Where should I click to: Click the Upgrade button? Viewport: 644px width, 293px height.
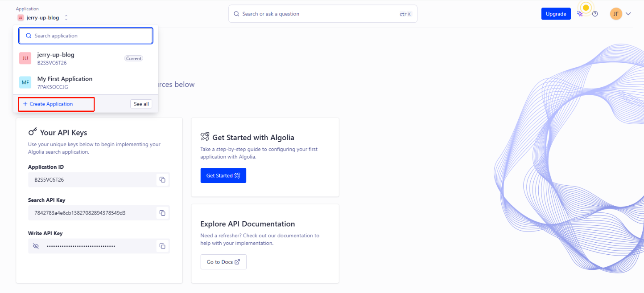(x=556, y=14)
